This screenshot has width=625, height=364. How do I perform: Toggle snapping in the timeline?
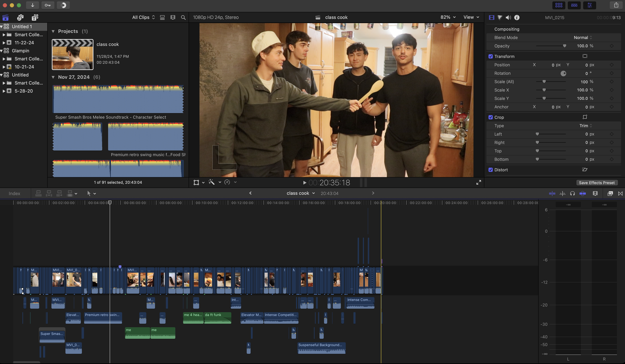point(582,193)
